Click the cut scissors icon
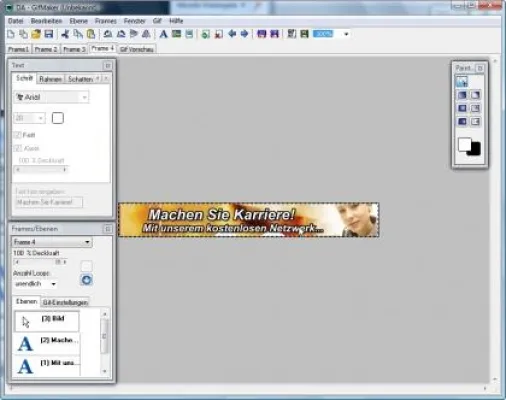 65,34
